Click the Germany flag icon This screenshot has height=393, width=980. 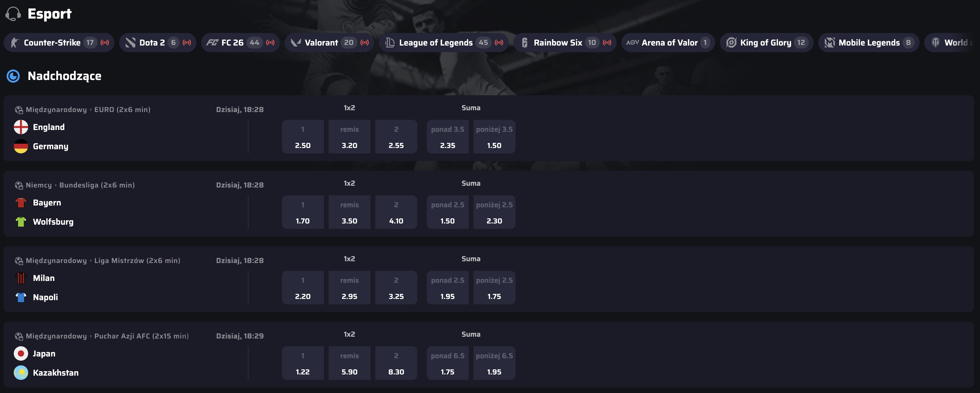(21, 146)
